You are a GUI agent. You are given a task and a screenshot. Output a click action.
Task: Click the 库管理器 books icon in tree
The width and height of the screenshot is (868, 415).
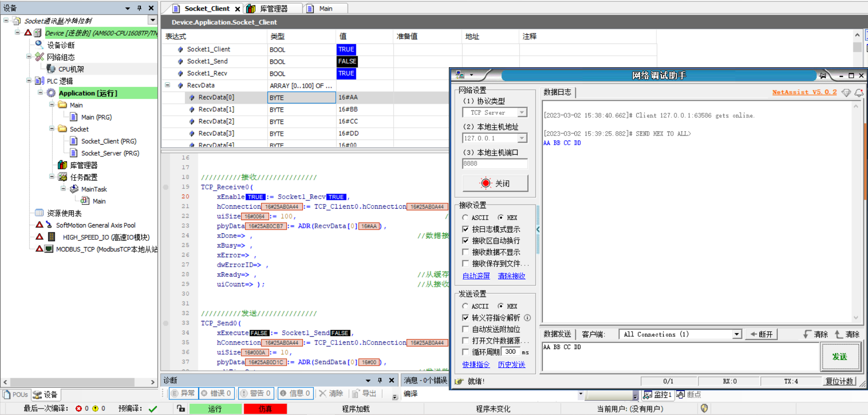(62, 165)
